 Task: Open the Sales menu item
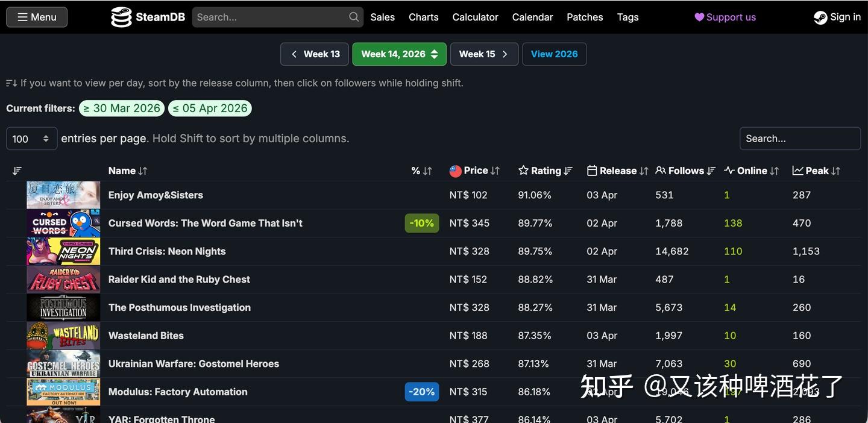(382, 17)
